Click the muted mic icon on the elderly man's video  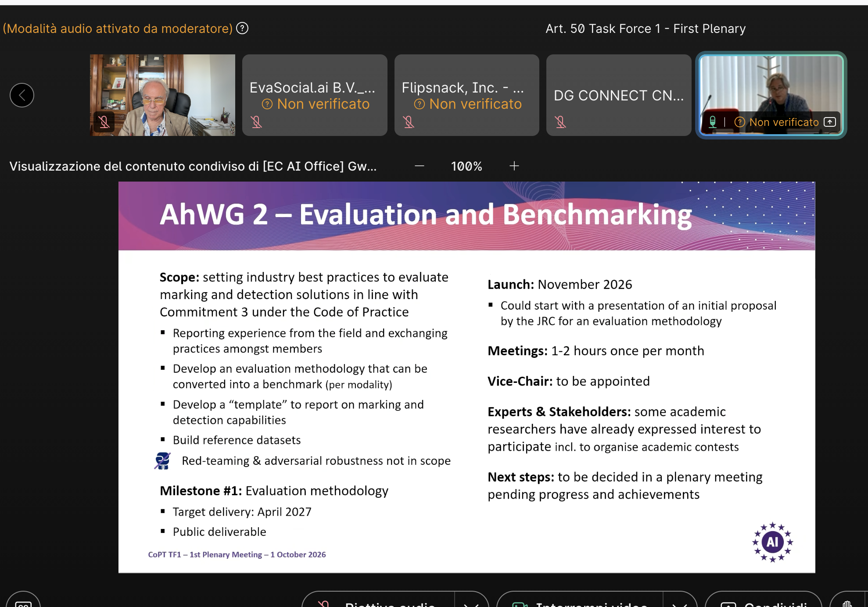(x=104, y=122)
